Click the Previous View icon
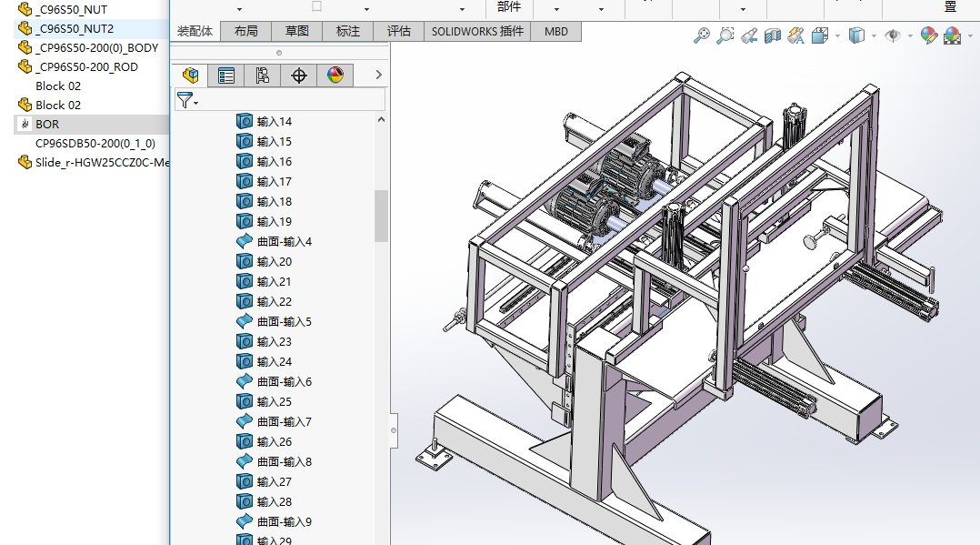Image resolution: width=980 pixels, height=545 pixels. pos(749,35)
